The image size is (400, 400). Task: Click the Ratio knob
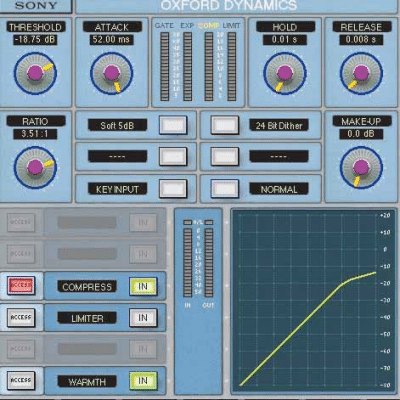click(35, 168)
